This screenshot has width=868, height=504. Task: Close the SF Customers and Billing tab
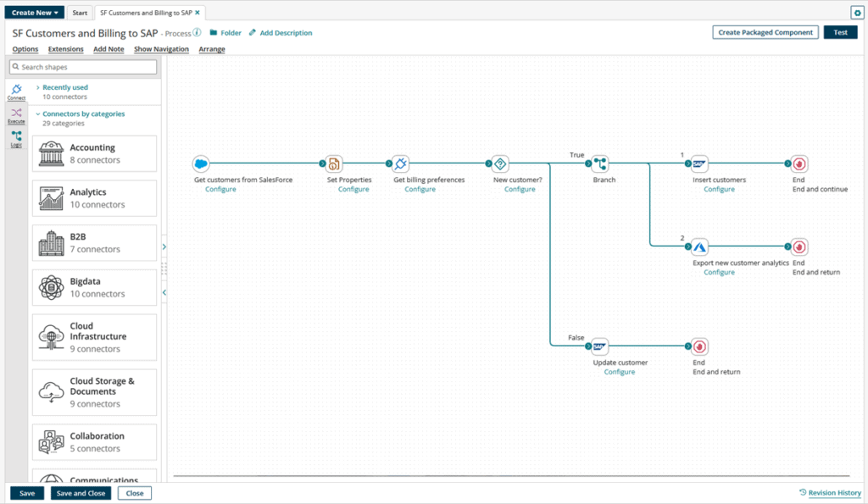(x=198, y=12)
